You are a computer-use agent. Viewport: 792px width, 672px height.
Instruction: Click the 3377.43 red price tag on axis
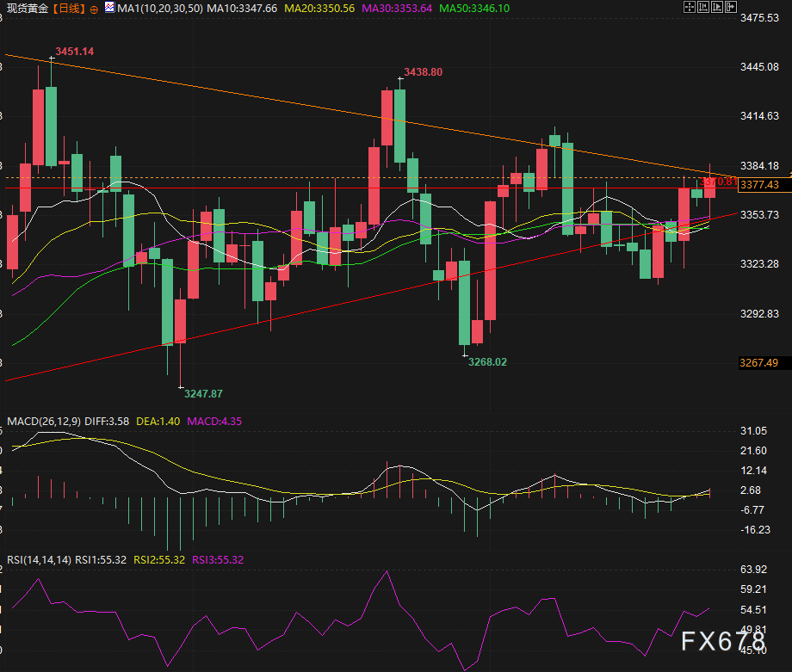pos(759,185)
